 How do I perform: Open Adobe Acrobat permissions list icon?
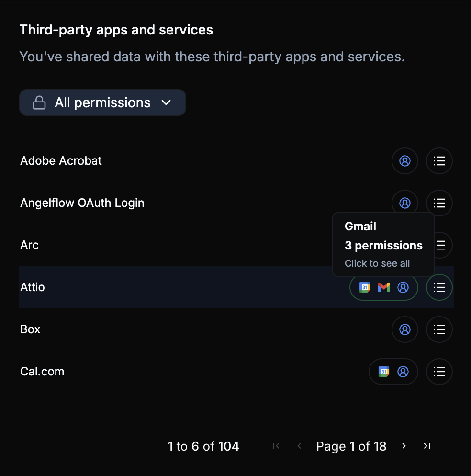click(x=439, y=161)
